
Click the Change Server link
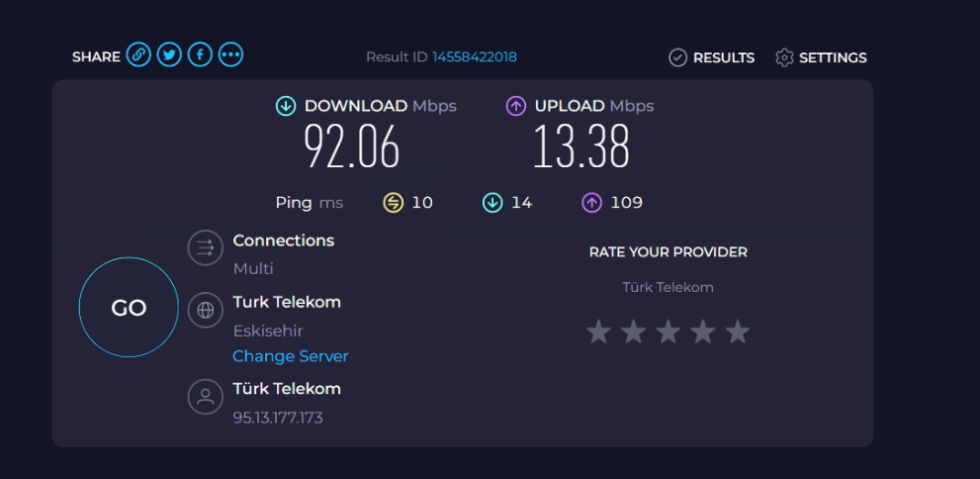pyautogui.click(x=290, y=356)
